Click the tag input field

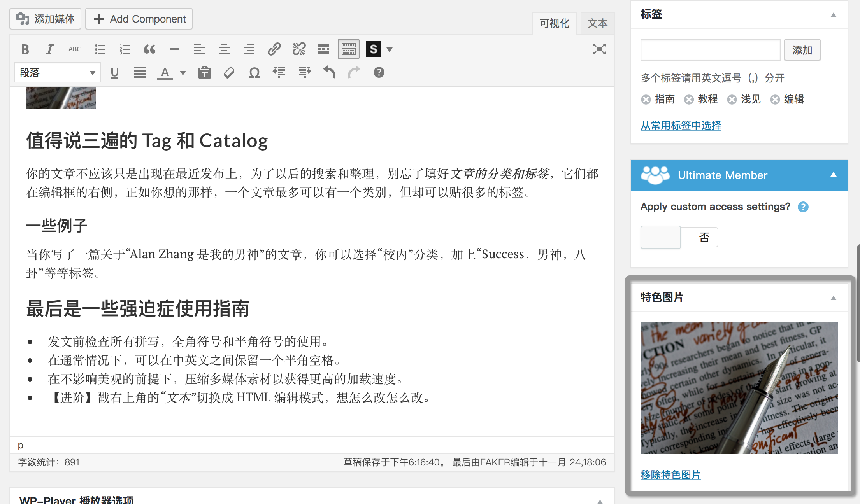tap(710, 50)
